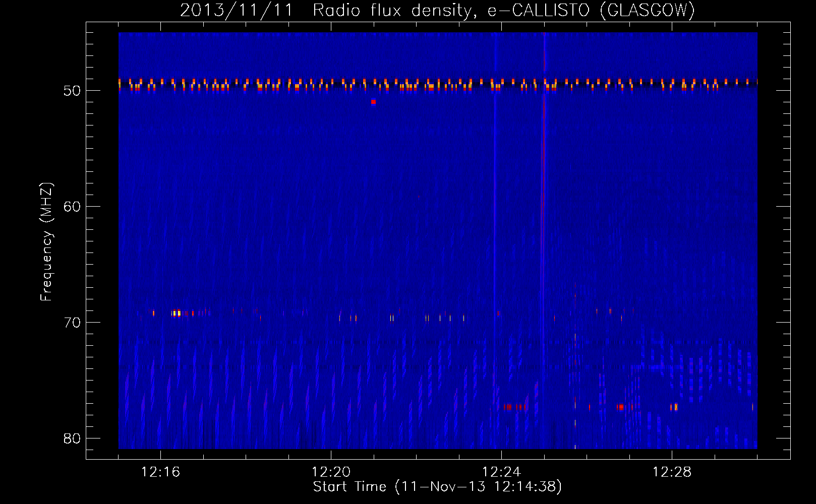Click the 80 frequency axis label

tap(72, 438)
